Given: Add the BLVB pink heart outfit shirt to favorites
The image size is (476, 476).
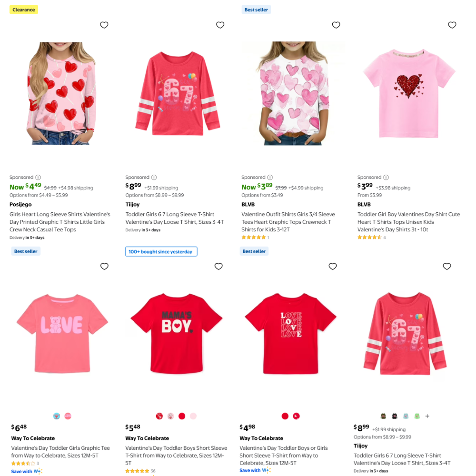Looking at the screenshot, I should pyautogui.click(x=336, y=25).
